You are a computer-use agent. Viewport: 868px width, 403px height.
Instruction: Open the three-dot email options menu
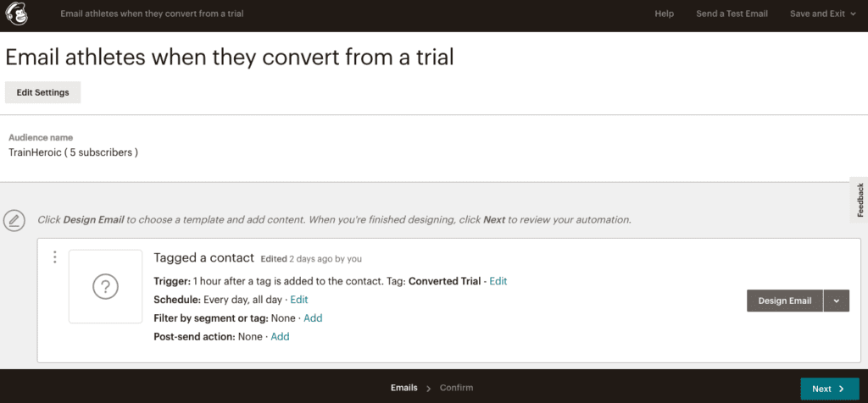coord(54,257)
